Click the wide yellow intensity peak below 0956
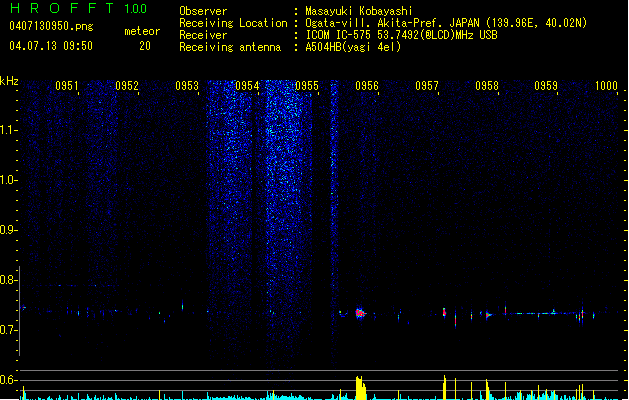 (x=361, y=388)
